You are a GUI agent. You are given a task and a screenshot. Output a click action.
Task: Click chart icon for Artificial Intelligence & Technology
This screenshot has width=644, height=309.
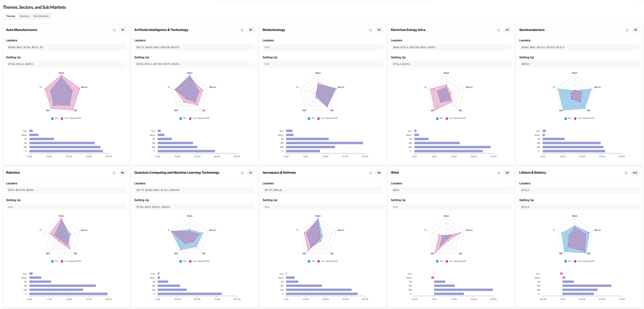[x=242, y=30]
